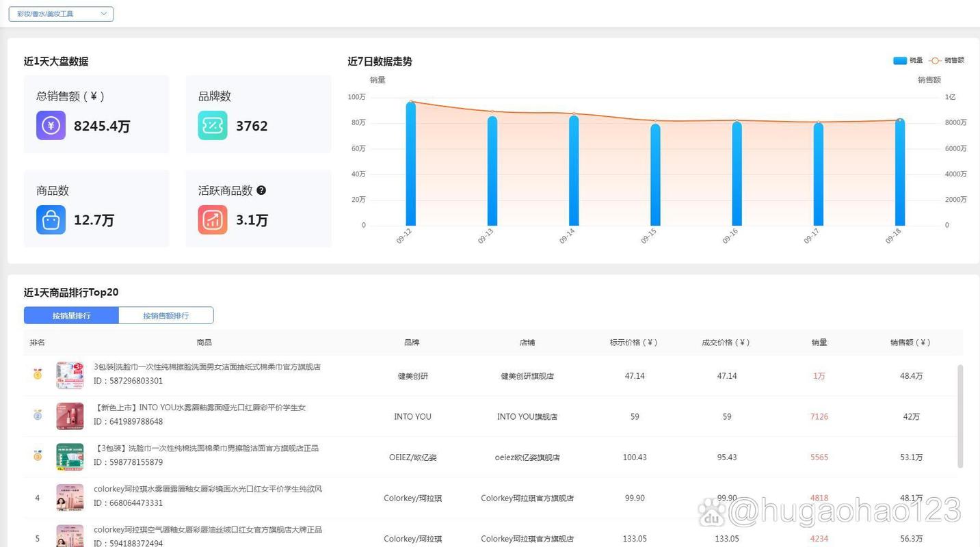Open the 彩妆/香水/美妆工具 category dropdown
980x547 pixels.
pos(61,14)
